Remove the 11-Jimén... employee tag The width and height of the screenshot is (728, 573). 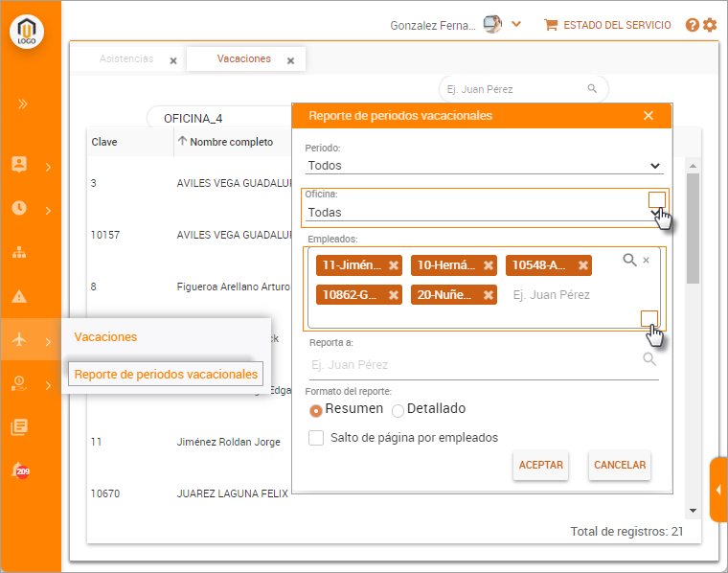(393, 265)
